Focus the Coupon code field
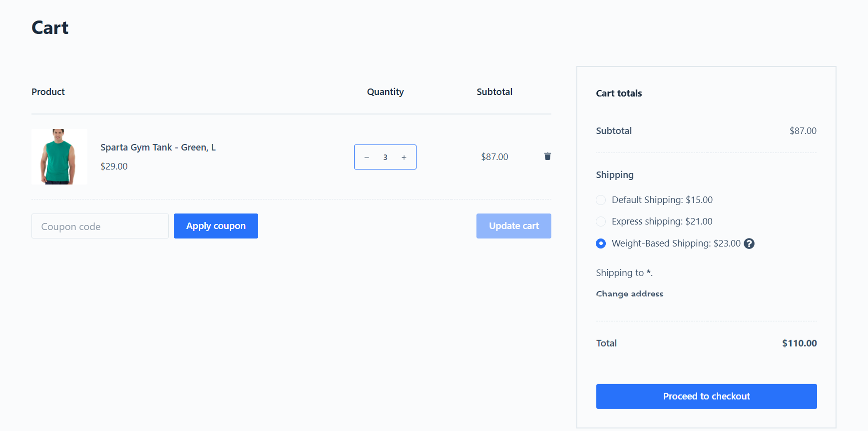This screenshot has width=868, height=431. coord(100,226)
